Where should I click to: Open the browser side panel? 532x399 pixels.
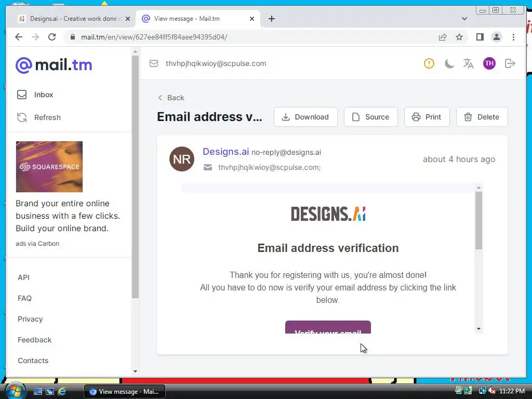coord(480,37)
